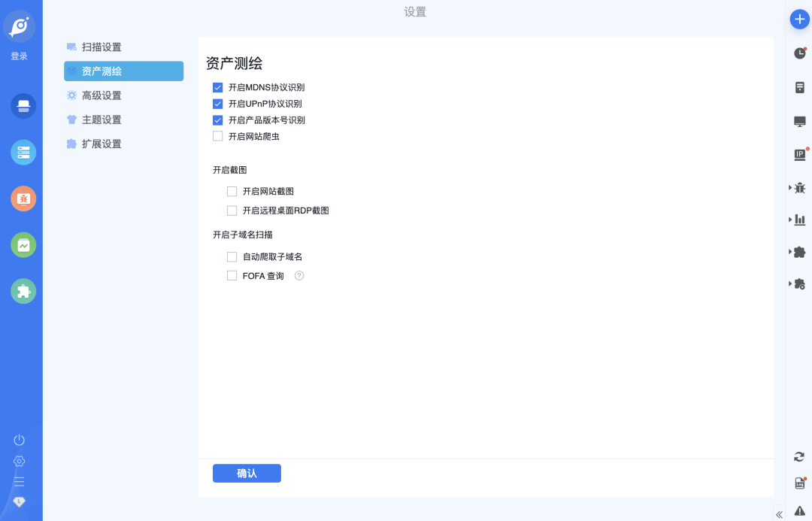Select the monitor display icon in right sidebar
Image resolution: width=812 pixels, height=521 pixels.
(799, 120)
